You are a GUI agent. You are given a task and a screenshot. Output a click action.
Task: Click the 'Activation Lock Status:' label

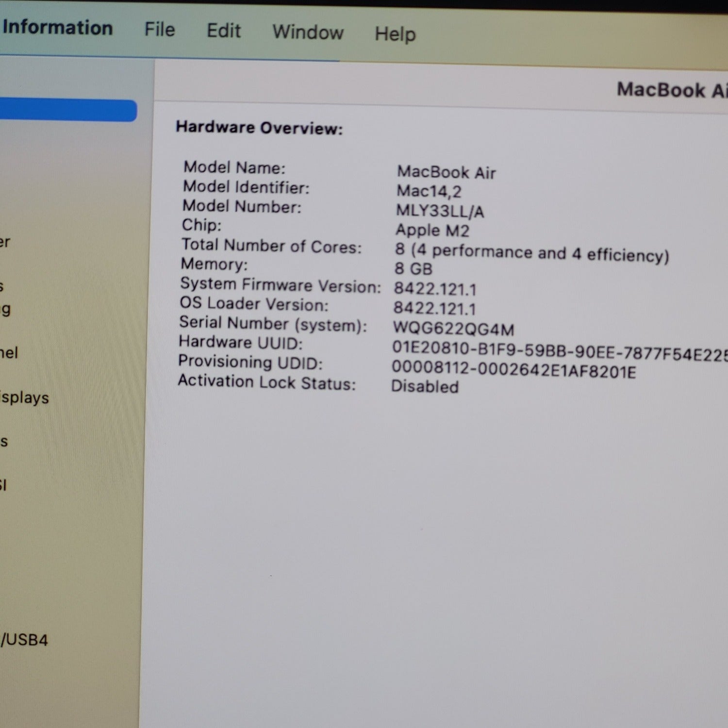pyautogui.click(x=266, y=382)
